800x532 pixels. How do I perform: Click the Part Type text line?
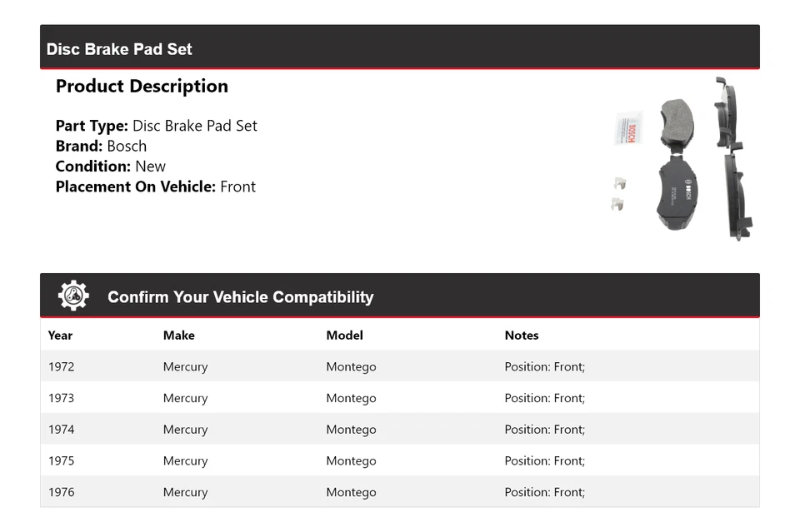point(156,126)
